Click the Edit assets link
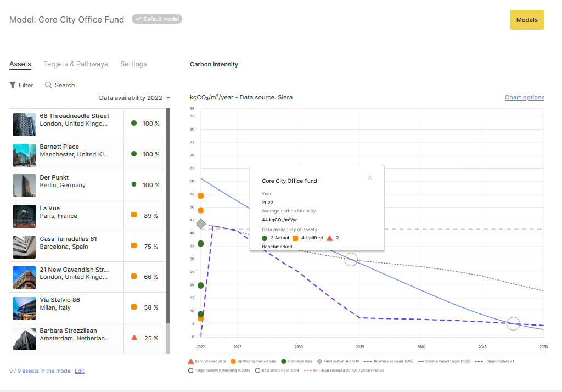562x392 pixels. click(80, 371)
